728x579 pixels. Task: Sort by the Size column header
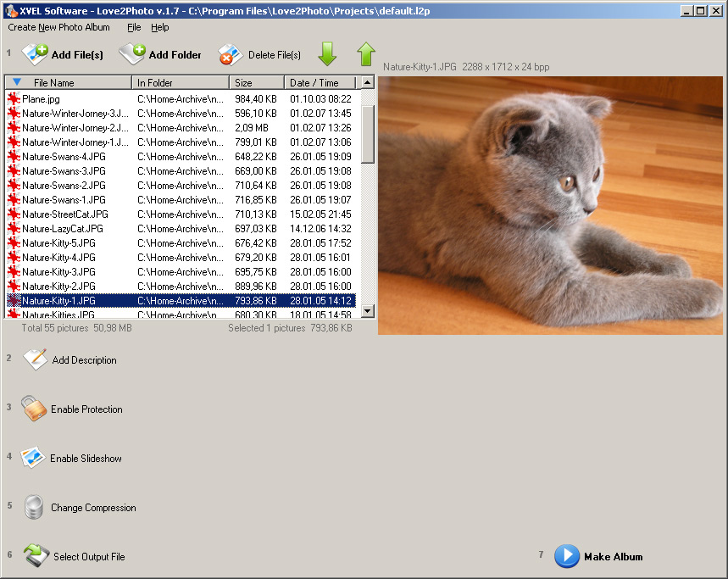(257, 82)
